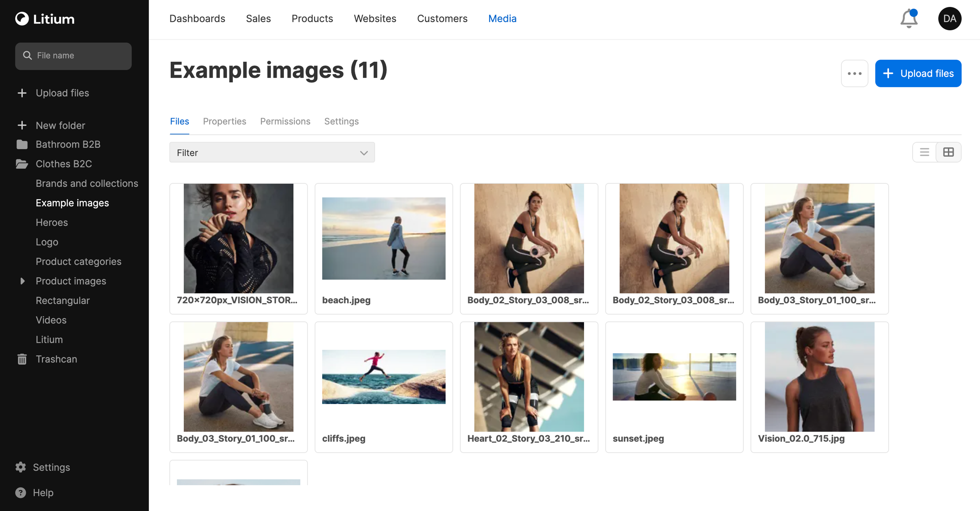Screen dimensions: 980x511
Task: Open the Vision_02.0_715.jpg thumbnail
Action: (x=819, y=377)
